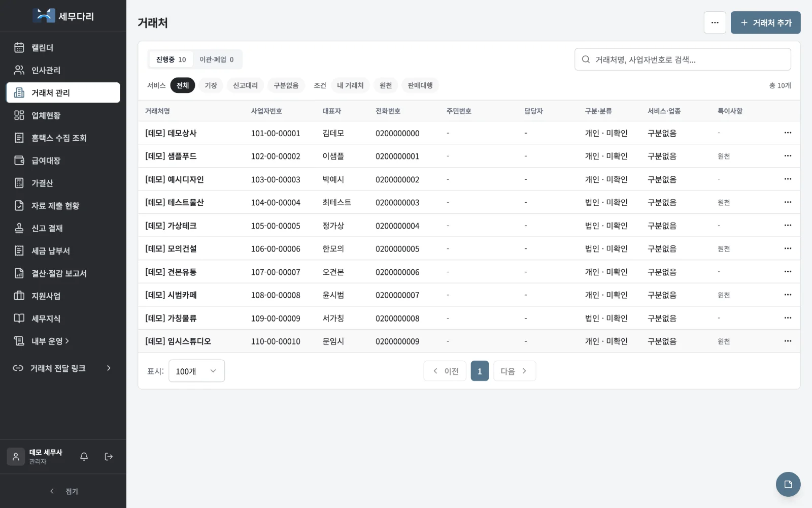The height and width of the screenshot is (508, 812).
Task: Open 자료 제출 현황
Action: tap(63, 206)
